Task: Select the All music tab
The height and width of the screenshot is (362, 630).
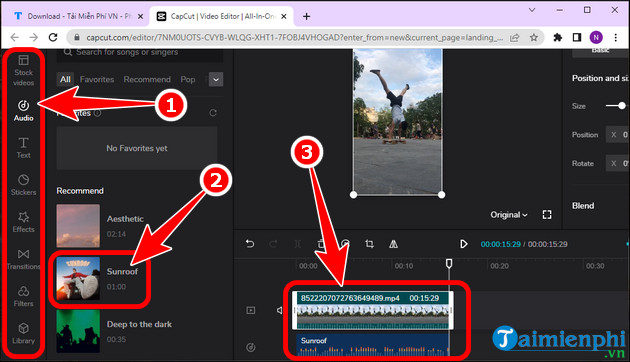Action: click(x=65, y=80)
